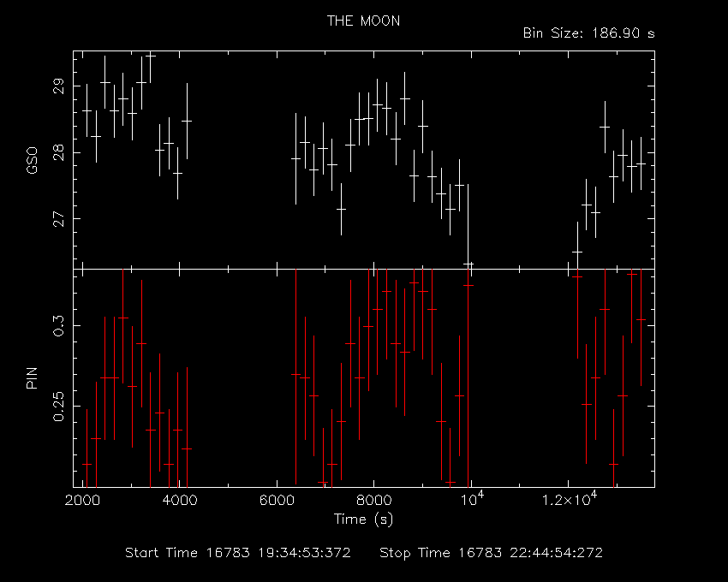Screen dimensions: 728x582
Task: Click the Time (s) x-axis label
Action: pyautogui.click(x=363, y=519)
